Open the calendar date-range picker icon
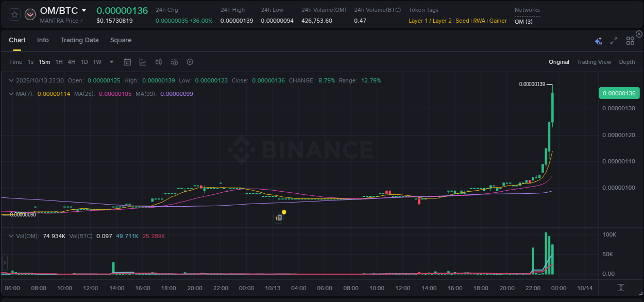 127,62
